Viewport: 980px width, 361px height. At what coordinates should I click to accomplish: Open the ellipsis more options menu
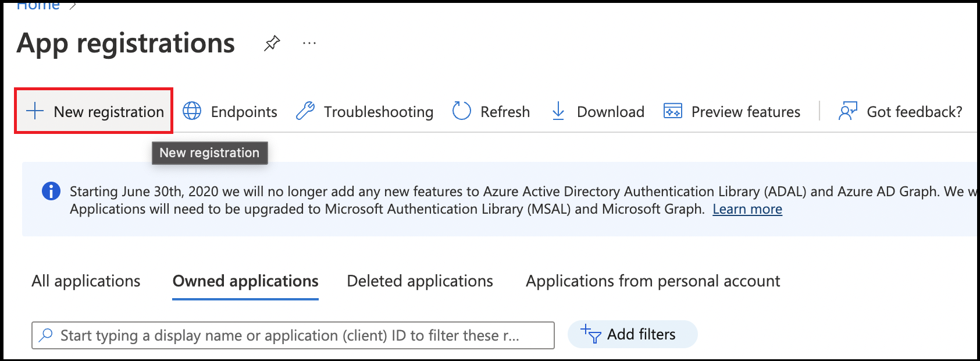309,44
